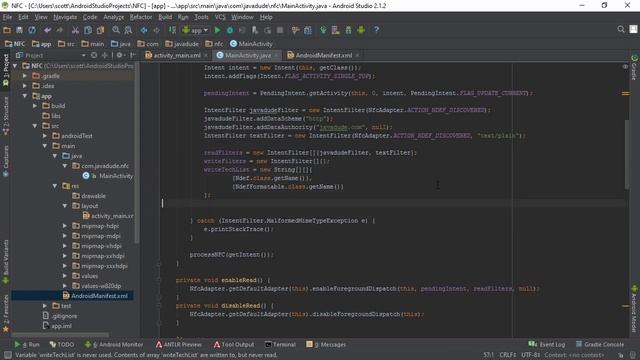Image resolution: width=640 pixels, height=360 pixels.
Task: Click the Stop square toolbar icon
Action: (280, 30)
